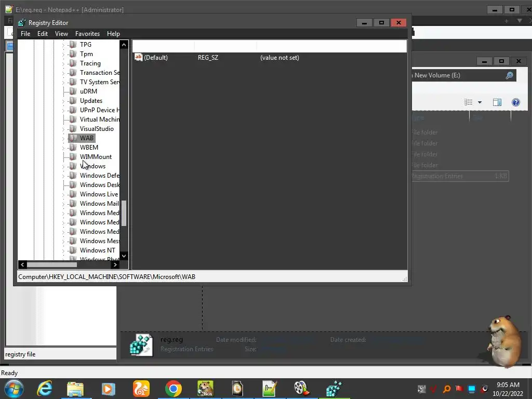Expand the WBEM key node
532x399 pixels.
(63, 148)
